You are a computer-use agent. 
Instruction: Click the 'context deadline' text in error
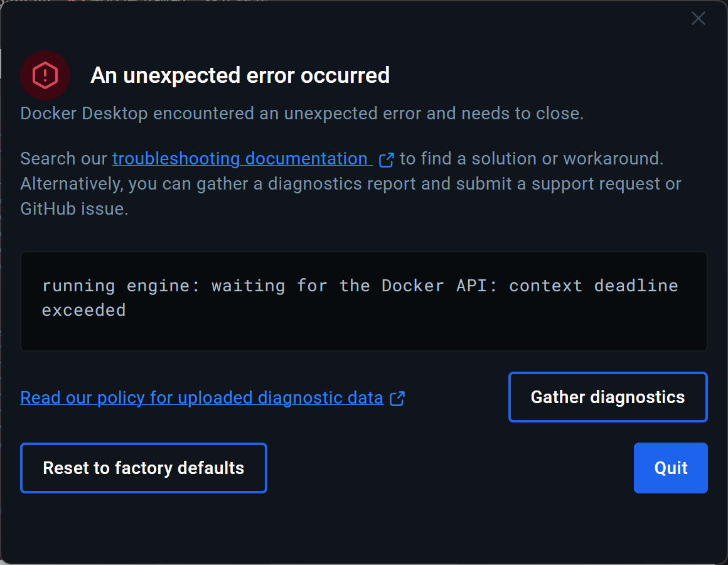coord(593,286)
